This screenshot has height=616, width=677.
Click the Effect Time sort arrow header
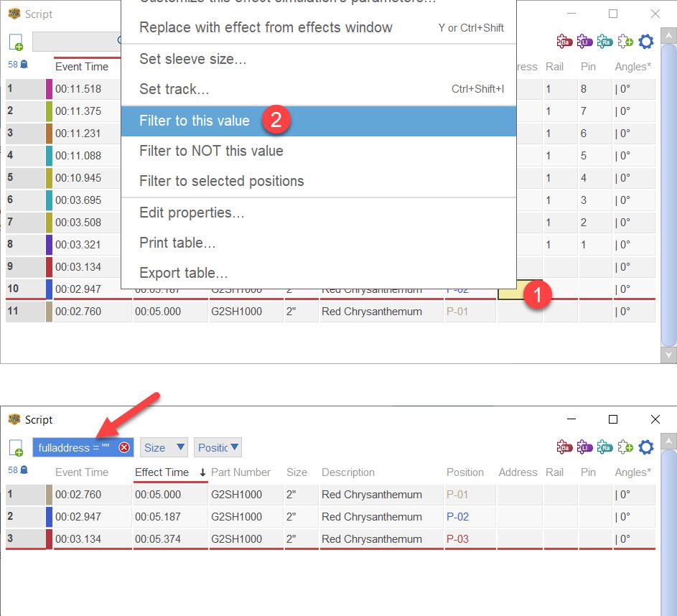202,472
